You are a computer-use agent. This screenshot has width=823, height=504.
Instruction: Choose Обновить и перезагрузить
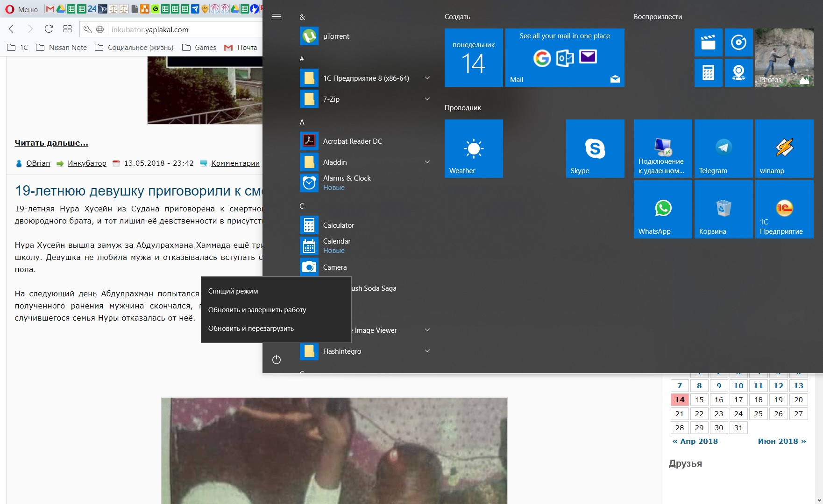[276, 329]
